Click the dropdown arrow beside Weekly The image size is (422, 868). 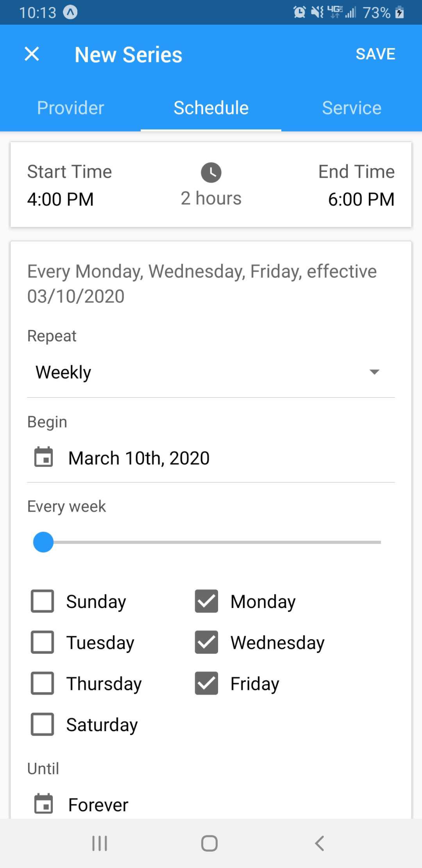tap(374, 372)
